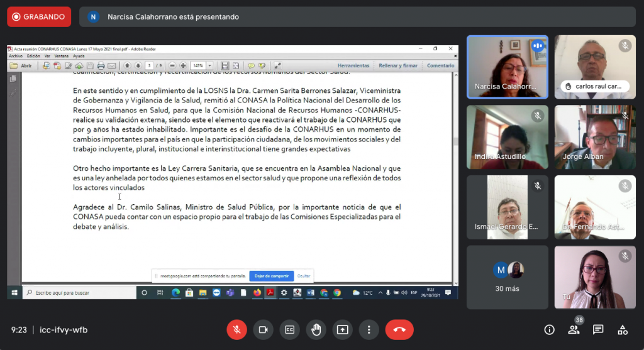This screenshot has height=350, width=644.
Task: Open Firefox from shared taskbar
Action: [257, 293]
